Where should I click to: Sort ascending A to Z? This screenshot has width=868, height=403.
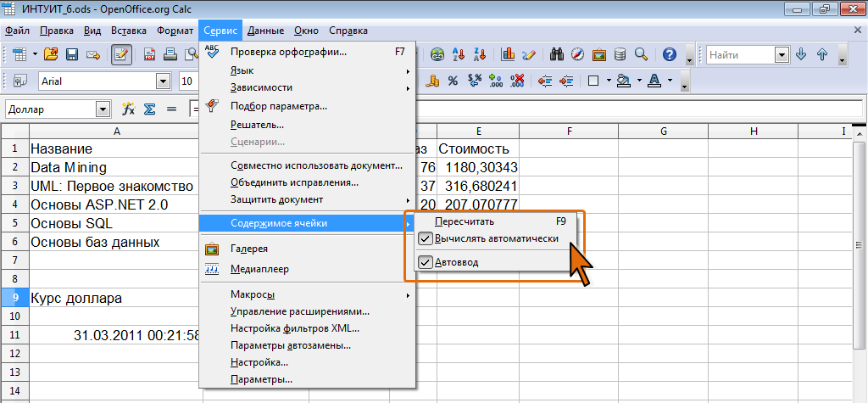click(x=459, y=54)
